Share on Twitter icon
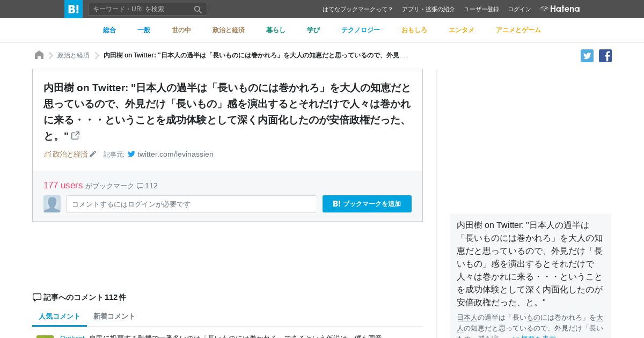644x338 pixels. tap(587, 56)
